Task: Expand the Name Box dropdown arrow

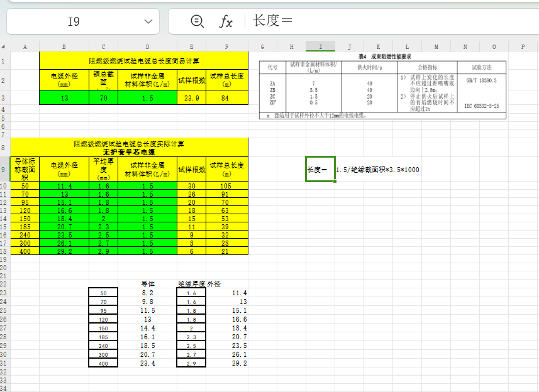Action: tap(148, 22)
